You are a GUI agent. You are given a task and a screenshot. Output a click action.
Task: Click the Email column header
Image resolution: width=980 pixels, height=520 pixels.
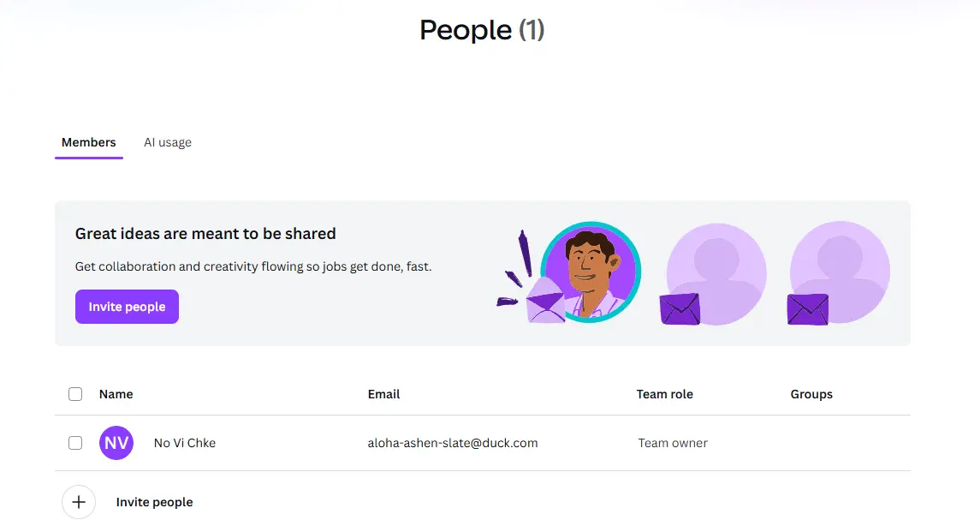pos(383,394)
